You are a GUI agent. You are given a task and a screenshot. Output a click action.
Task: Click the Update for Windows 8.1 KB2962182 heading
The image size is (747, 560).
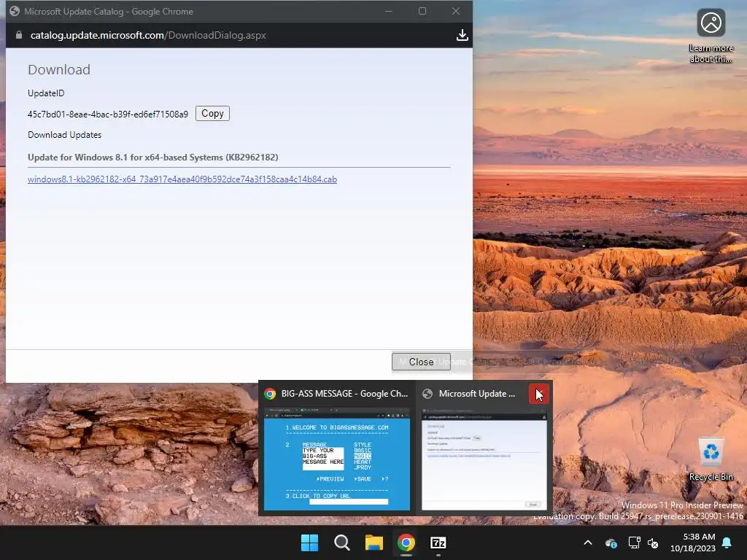153,157
